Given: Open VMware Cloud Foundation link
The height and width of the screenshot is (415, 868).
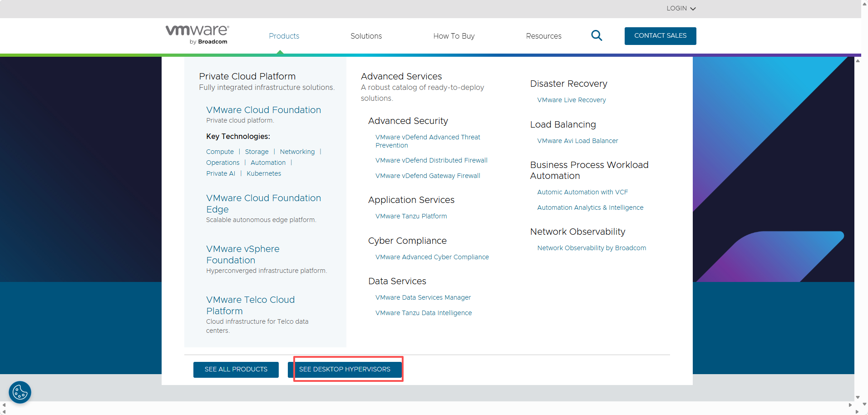Looking at the screenshot, I should click(x=263, y=110).
